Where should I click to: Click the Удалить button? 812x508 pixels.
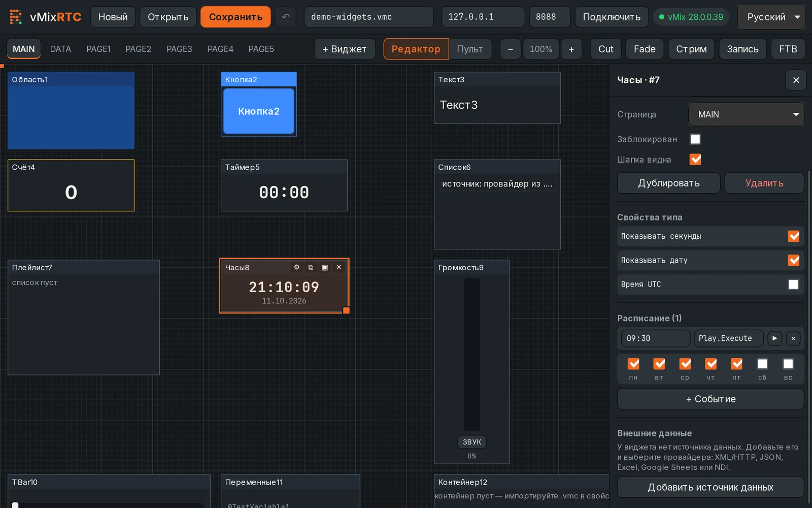(x=764, y=183)
